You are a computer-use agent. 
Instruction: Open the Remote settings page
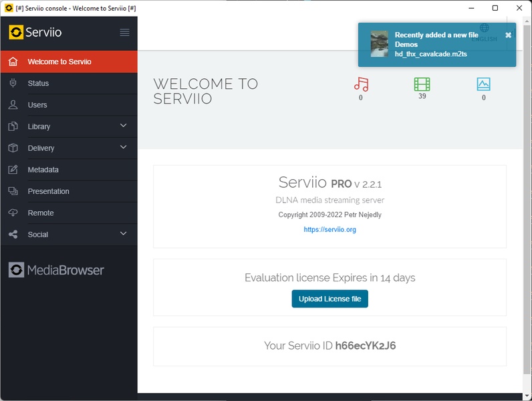pyautogui.click(x=41, y=213)
